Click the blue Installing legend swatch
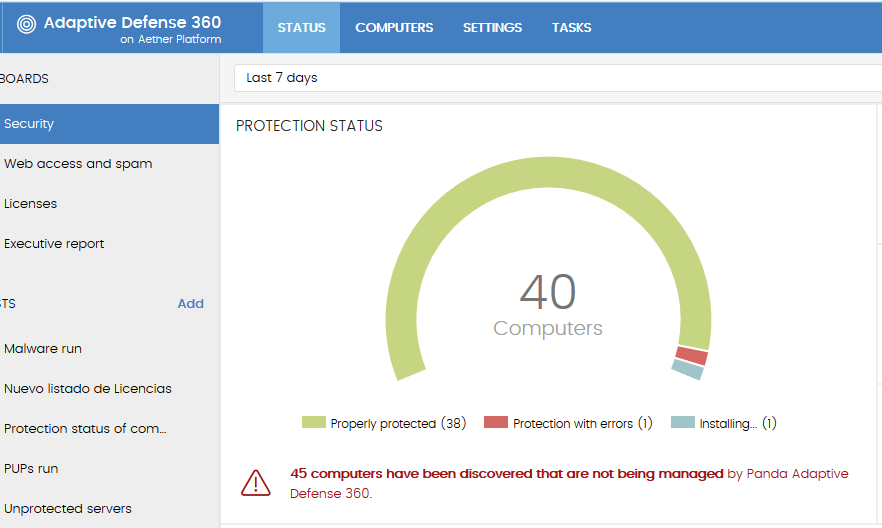This screenshot has height=528, width=882. [683, 422]
